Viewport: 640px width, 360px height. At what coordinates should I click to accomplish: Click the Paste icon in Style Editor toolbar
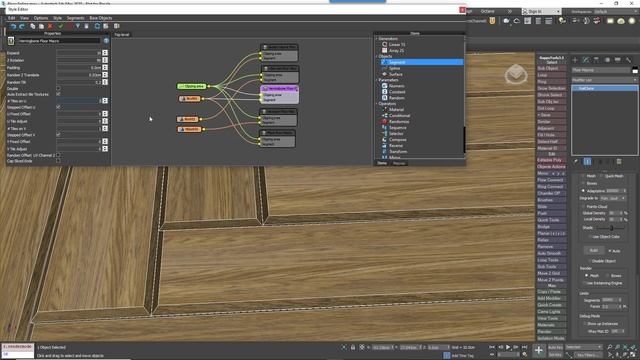(x=41, y=26)
